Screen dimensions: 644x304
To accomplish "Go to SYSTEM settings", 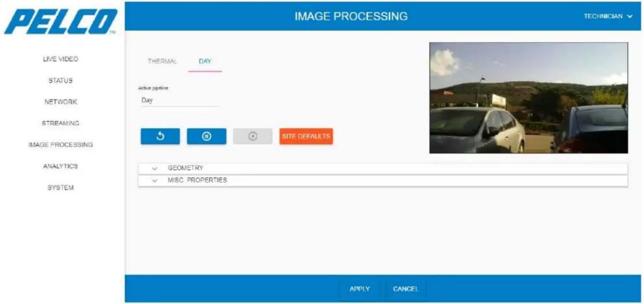I will pyautogui.click(x=61, y=188).
